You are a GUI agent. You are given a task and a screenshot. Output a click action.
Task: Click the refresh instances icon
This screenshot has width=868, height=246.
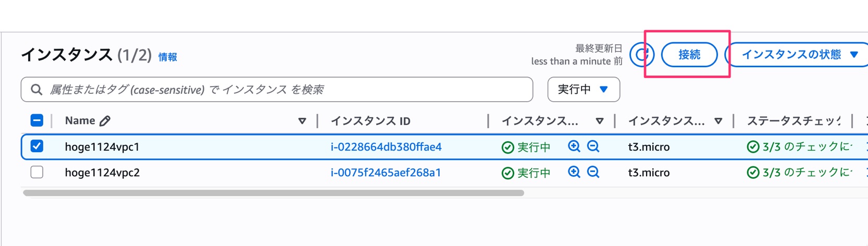[641, 54]
